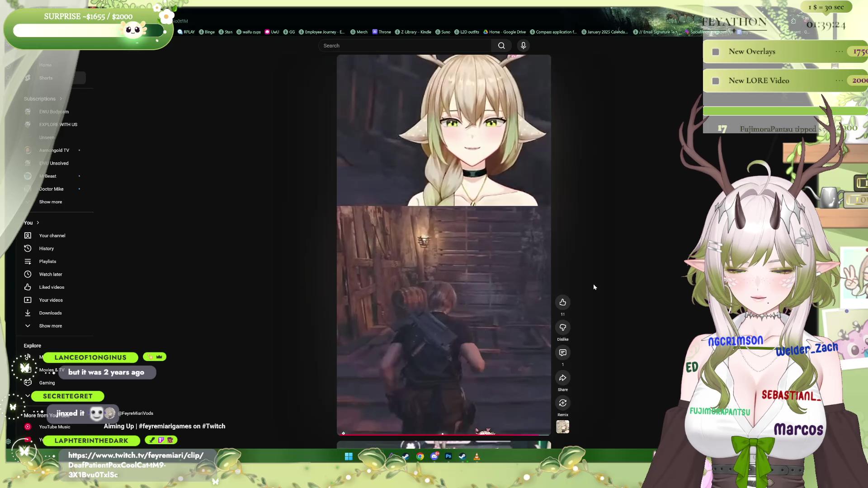Check the New LORE Video goal checkbox

click(x=716, y=81)
